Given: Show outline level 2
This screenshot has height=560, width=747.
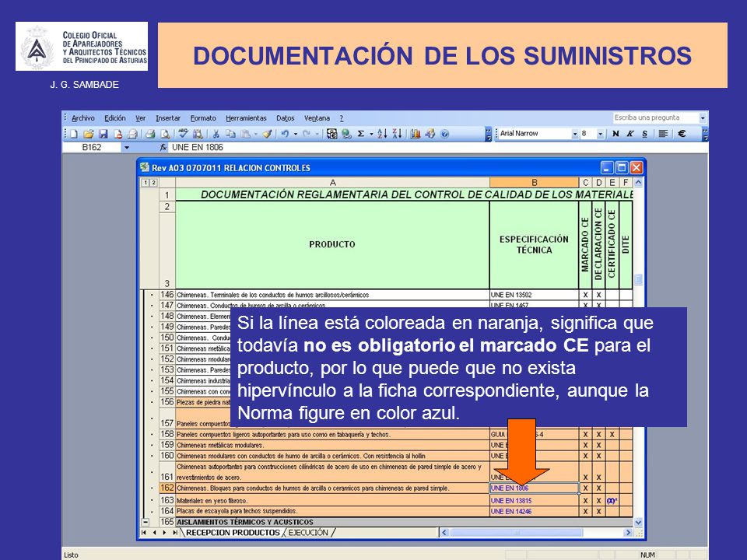Looking at the screenshot, I should [x=153, y=182].
